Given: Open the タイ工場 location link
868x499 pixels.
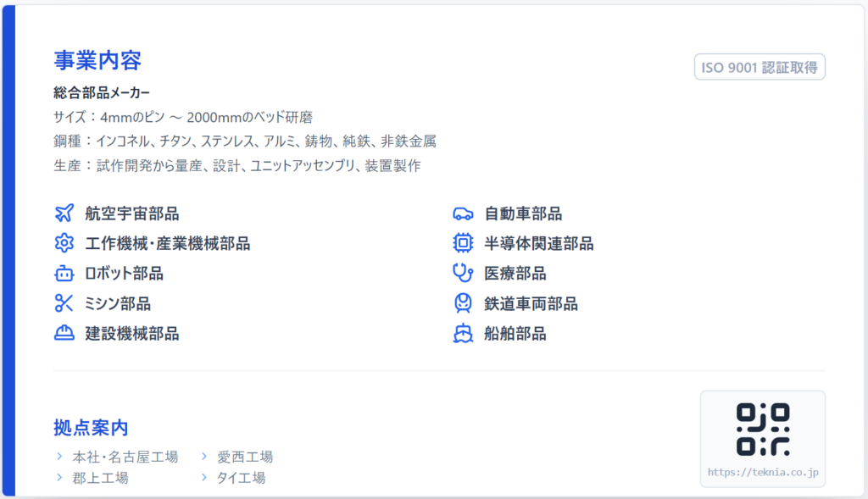Looking at the screenshot, I should (x=241, y=478).
